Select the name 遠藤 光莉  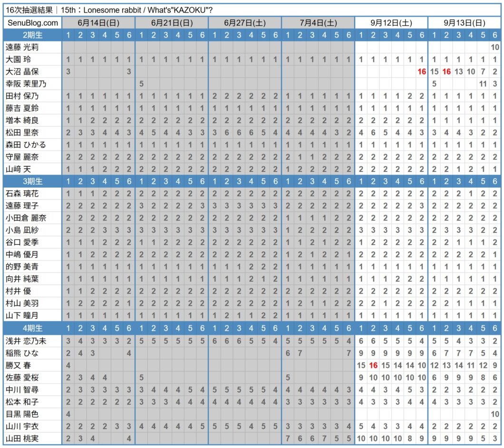coord(22,47)
